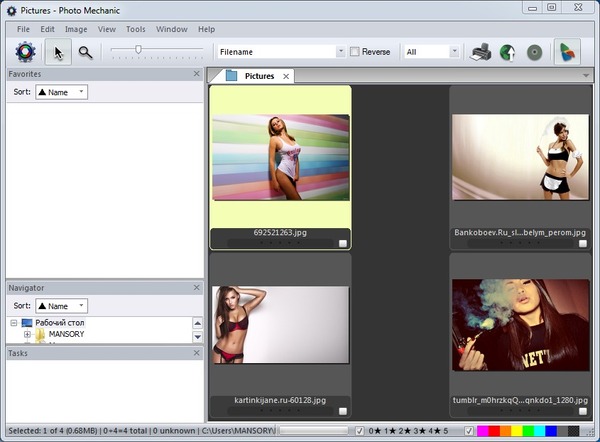Click the printer icon
Viewport: 600px width, 442px height.
[x=481, y=52]
